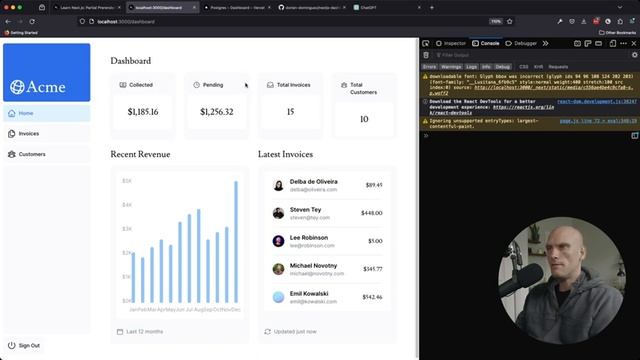The height and width of the screenshot is (360, 640).
Task: Open a new browser tab
Action: tap(431, 7)
